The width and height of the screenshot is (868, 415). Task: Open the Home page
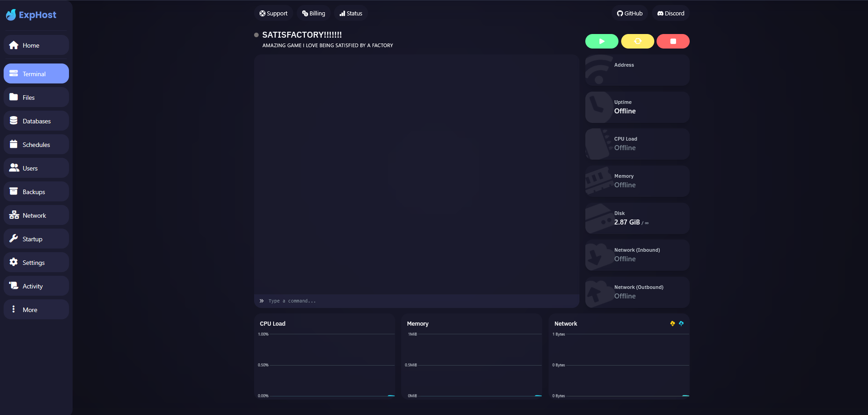coord(36,45)
